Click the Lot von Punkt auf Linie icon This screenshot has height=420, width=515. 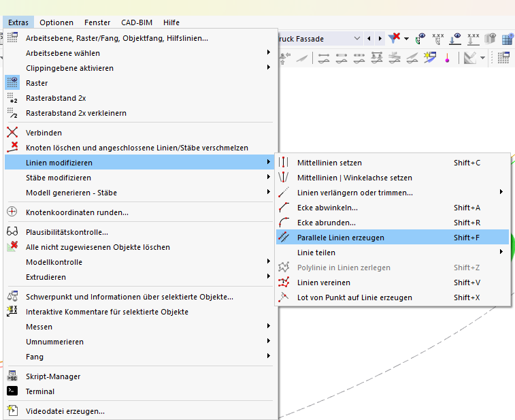283,297
